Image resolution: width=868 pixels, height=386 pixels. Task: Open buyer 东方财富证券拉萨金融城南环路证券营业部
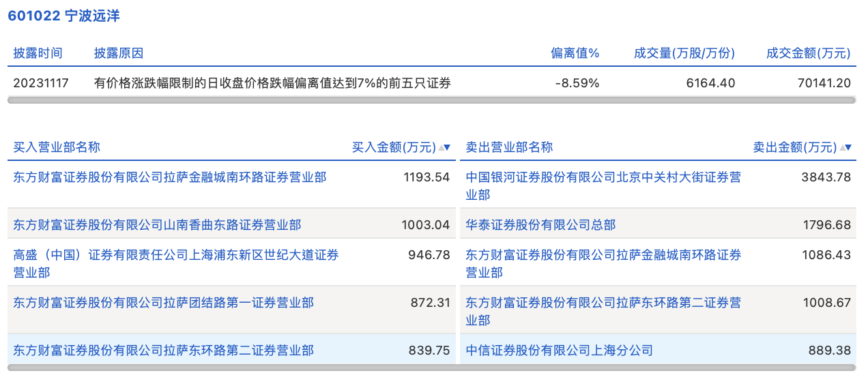click(x=170, y=177)
